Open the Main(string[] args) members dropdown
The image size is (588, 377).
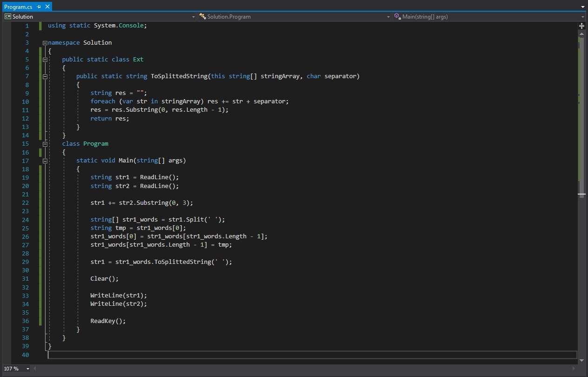coord(582,17)
